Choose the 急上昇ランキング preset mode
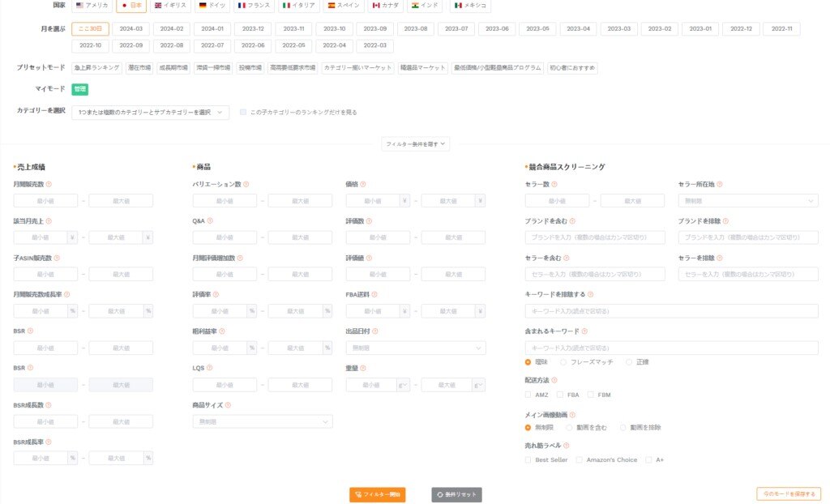This screenshot has width=830, height=504. click(96, 68)
